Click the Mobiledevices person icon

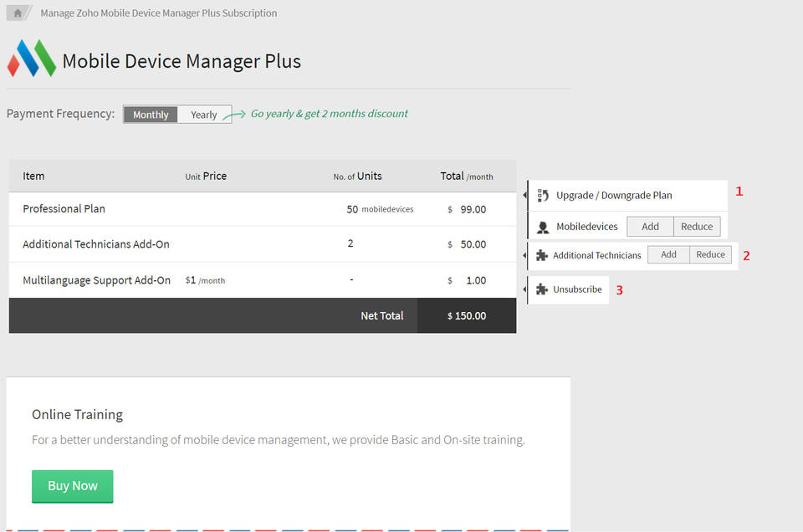pyautogui.click(x=544, y=226)
